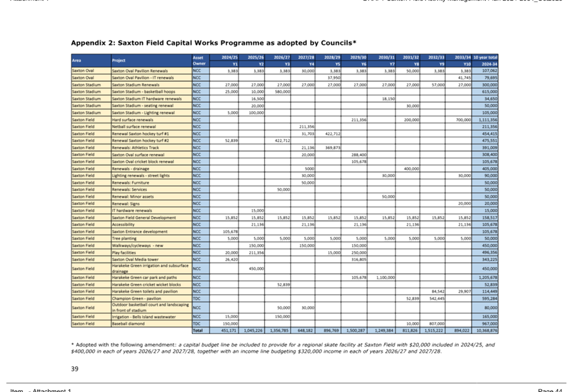Image resolution: width=572 pixels, height=392 pixels.
Task: Select the 'Total' row label
Action: point(201,330)
